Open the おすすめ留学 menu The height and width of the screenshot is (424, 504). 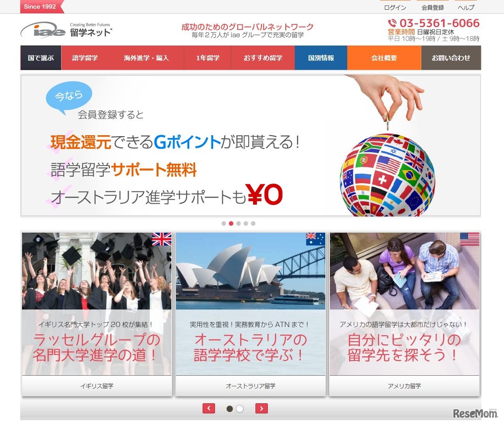(x=262, y=57)
